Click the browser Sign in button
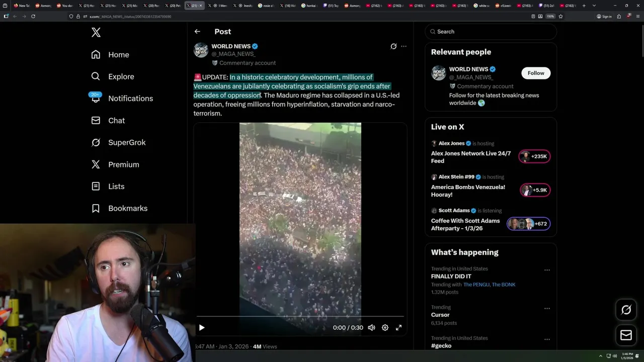 [x=604, y=16]
